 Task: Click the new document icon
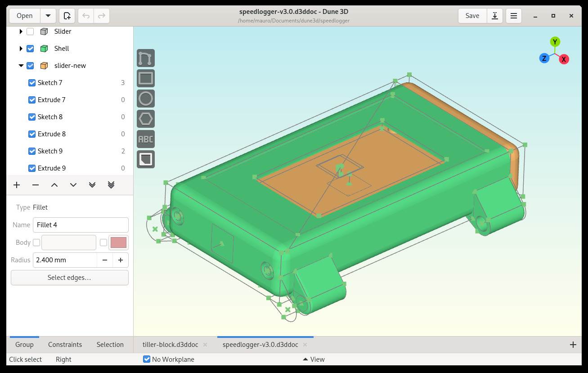(x=67, y=16)
